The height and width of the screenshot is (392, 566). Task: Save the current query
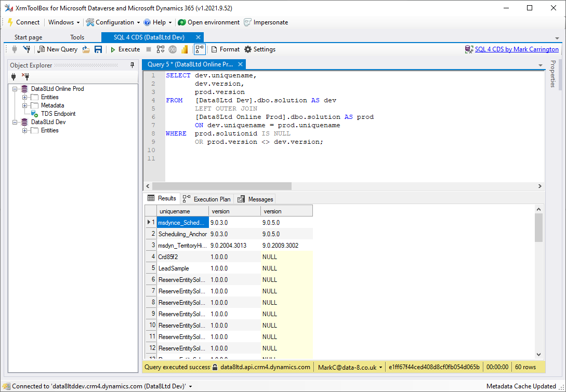point(98,49)
